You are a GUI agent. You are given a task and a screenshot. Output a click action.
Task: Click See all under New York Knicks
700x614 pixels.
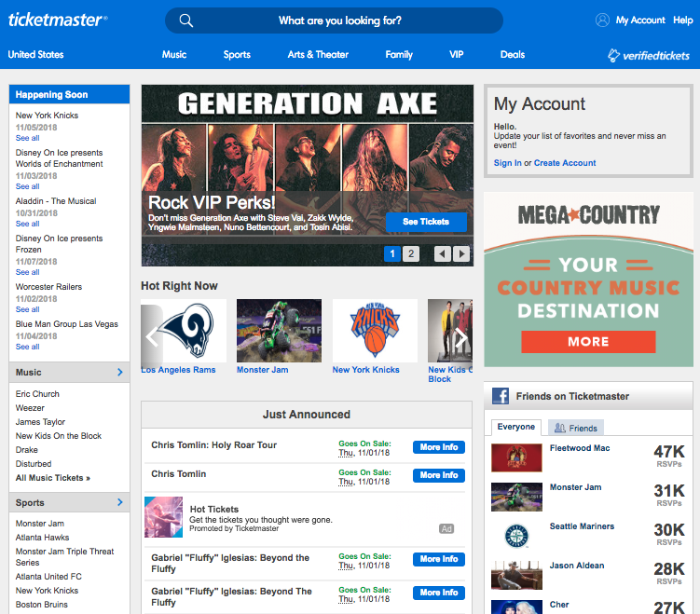[28, 138]
